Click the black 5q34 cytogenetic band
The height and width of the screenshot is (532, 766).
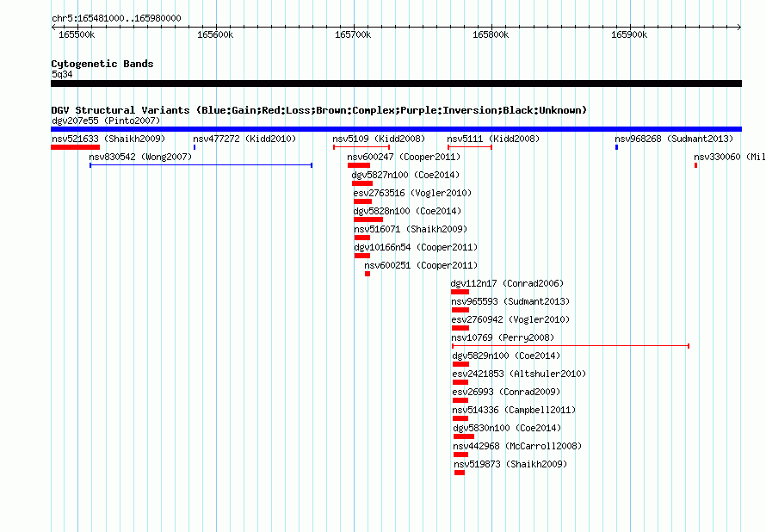tap(396, 84)
